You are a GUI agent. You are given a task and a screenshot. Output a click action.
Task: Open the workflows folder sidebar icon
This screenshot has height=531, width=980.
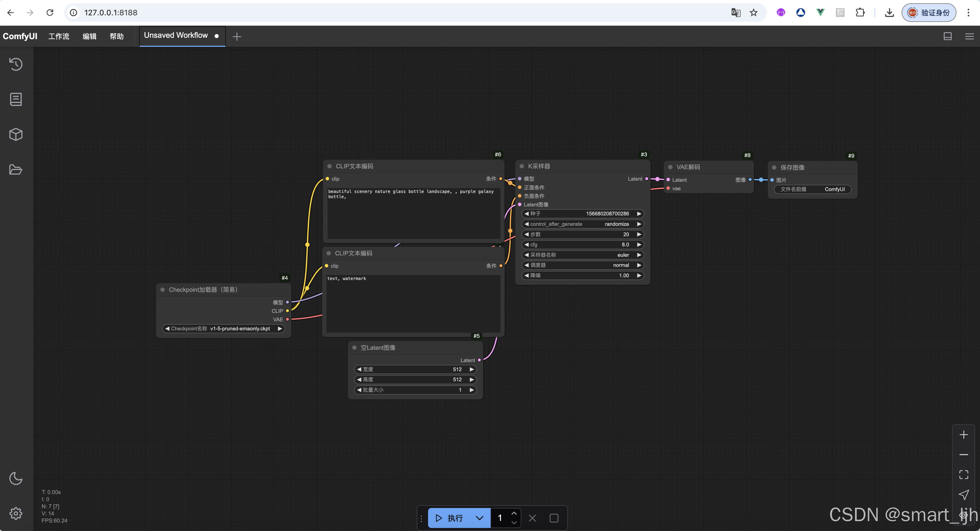(16, 169)
